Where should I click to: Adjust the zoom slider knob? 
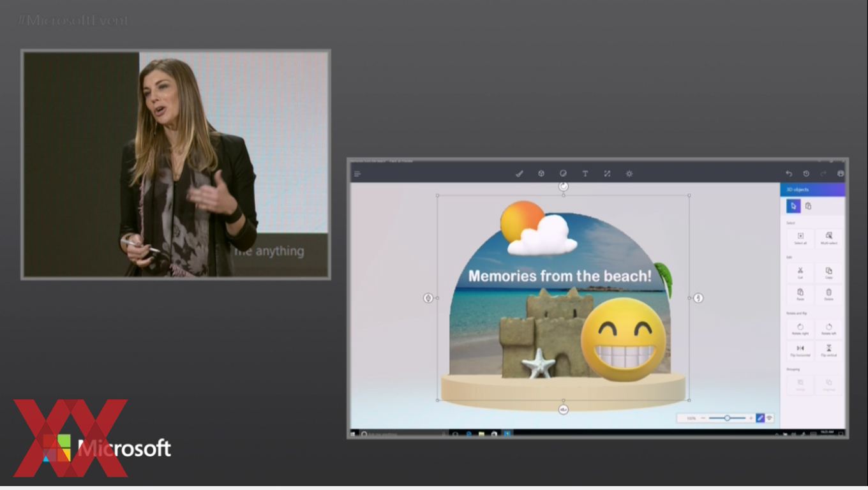[x=727, y=418]
